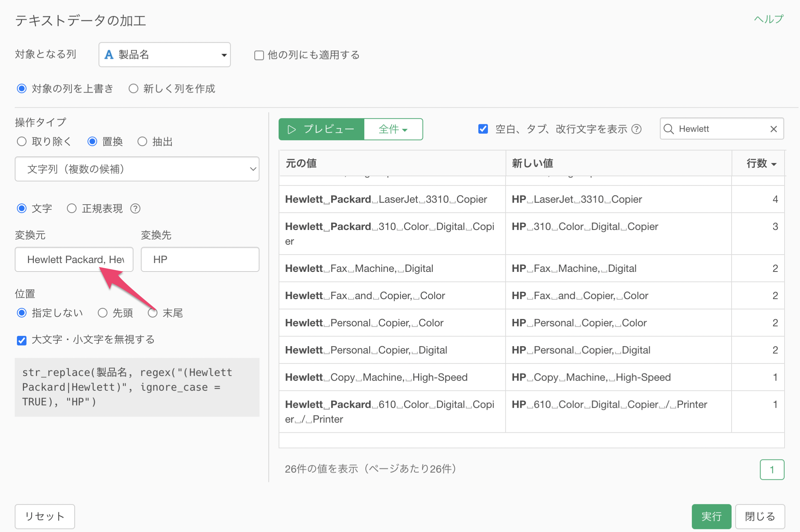Click the リセット button
This screenshot has height=532, width=800.
coord(45,517)
